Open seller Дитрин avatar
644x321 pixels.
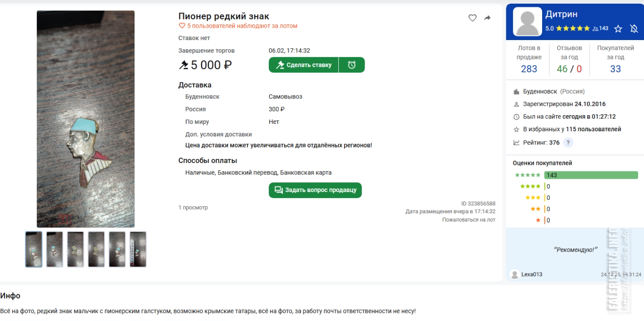click(528, 22)
